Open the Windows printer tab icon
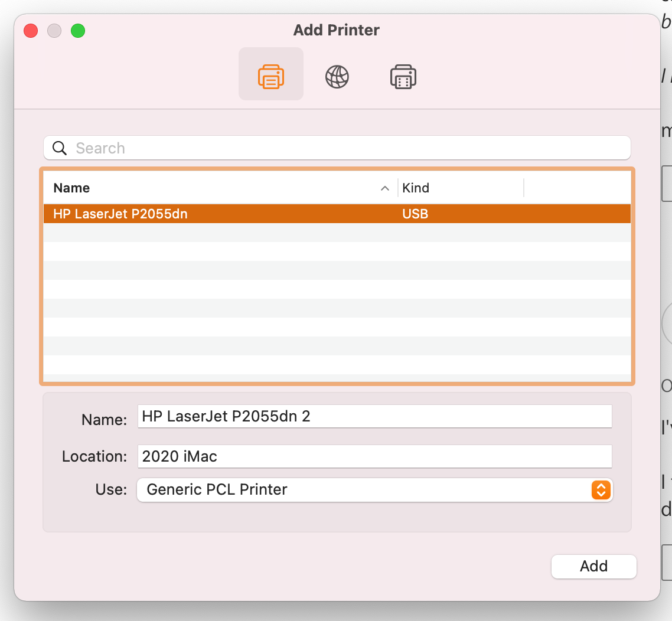Screen dimensions: 672x621 point(403,77)
